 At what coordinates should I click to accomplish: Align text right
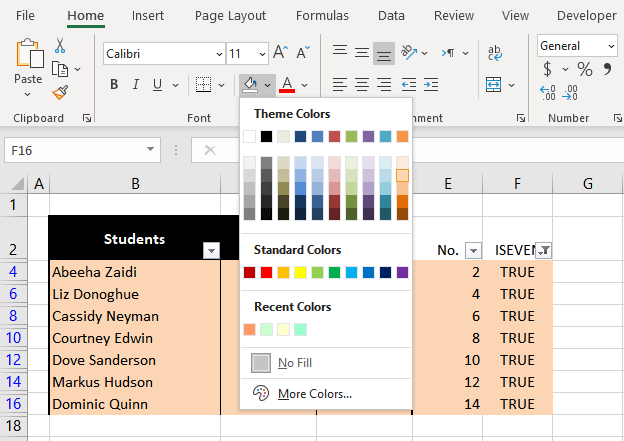(x=384, y=84)
